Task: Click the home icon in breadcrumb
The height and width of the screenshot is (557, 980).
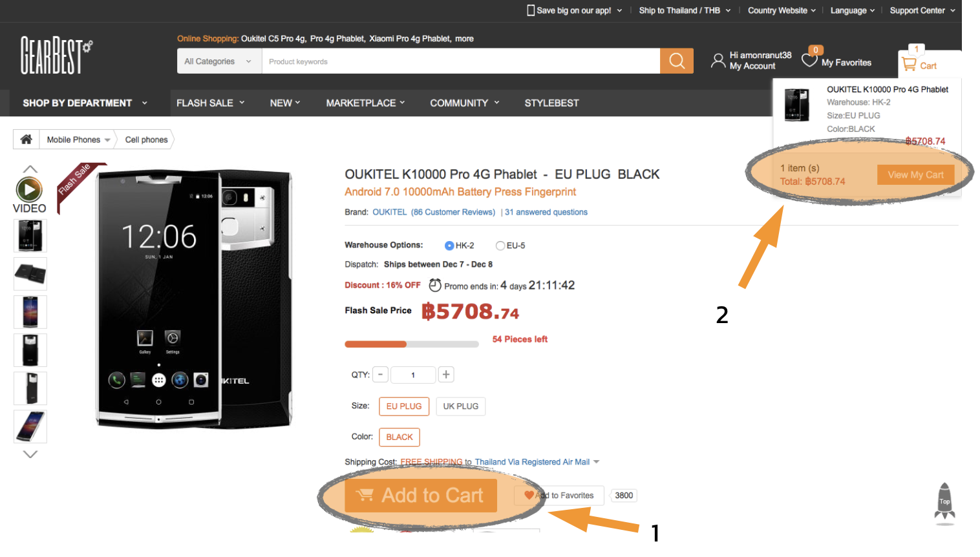Action: [27, 140]
